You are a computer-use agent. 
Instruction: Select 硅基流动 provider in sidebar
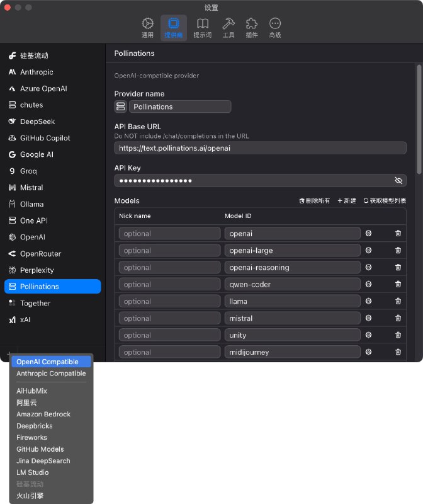coord(53,55)
